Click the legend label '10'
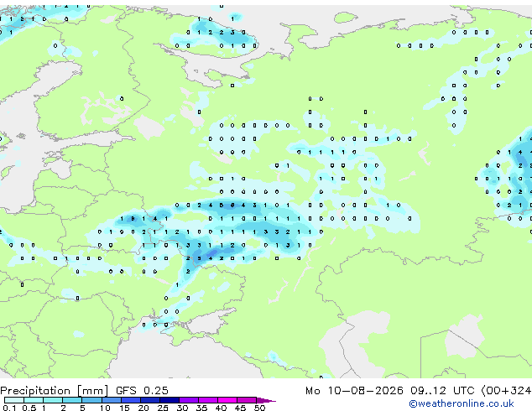532x411 pixels. click(105, 408)
